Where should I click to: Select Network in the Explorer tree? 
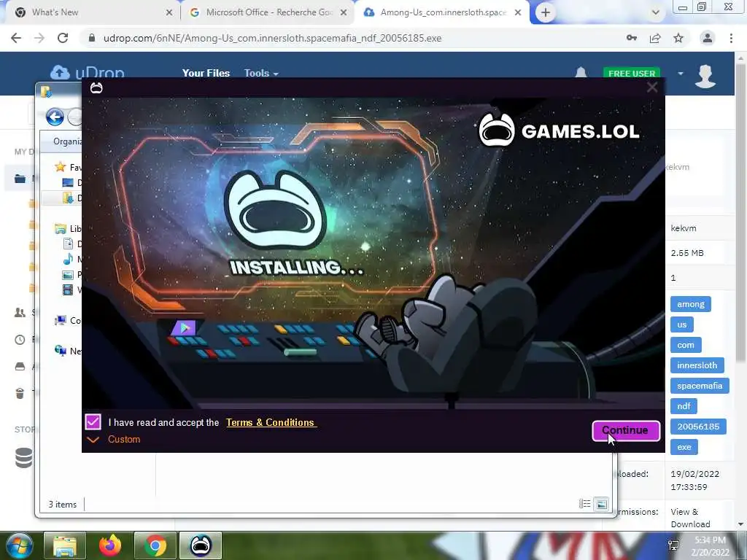point(68,351)
